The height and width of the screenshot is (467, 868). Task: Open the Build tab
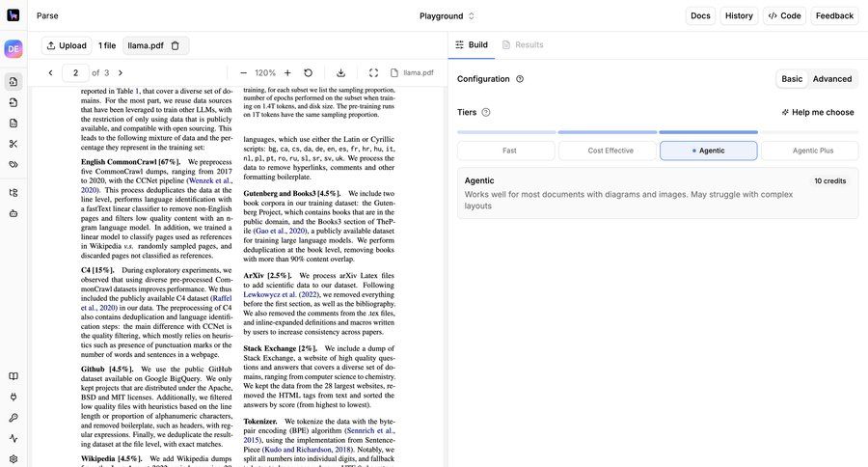(x=470, y=44)
